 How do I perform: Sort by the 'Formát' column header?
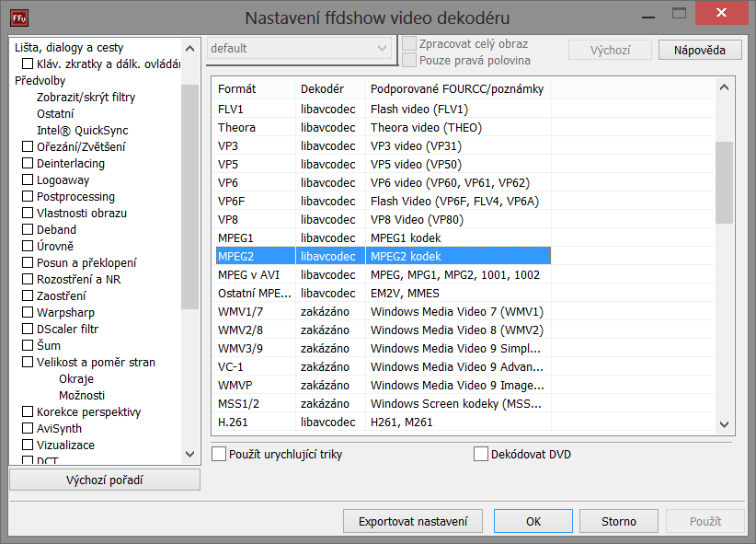(237, 89)
